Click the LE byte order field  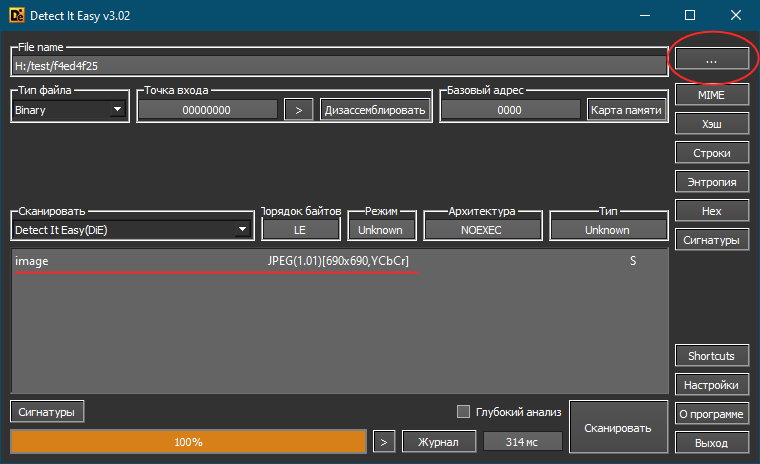301,230
